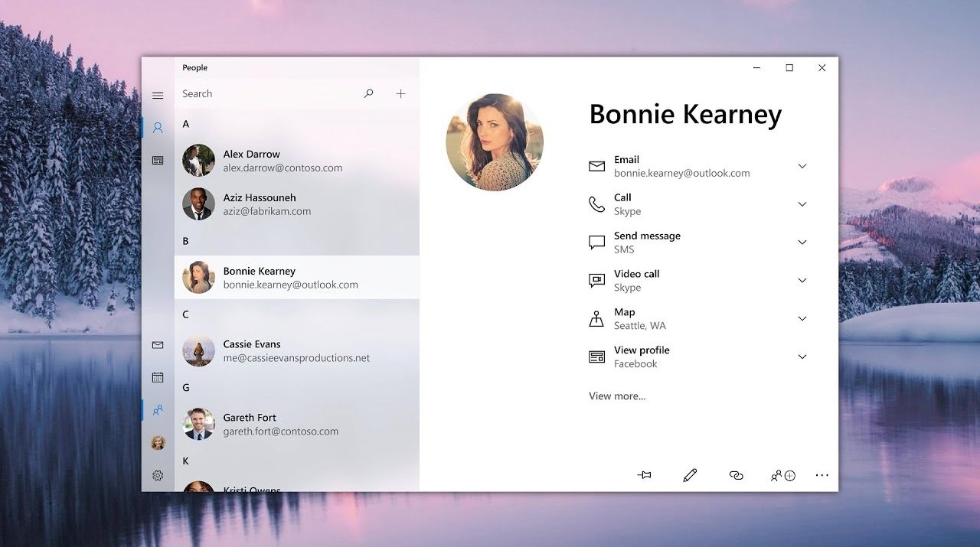The width and height of the screenshot is (980, 547).
Task: Open the Calendar app icon
Action: [x=158, y=377]
